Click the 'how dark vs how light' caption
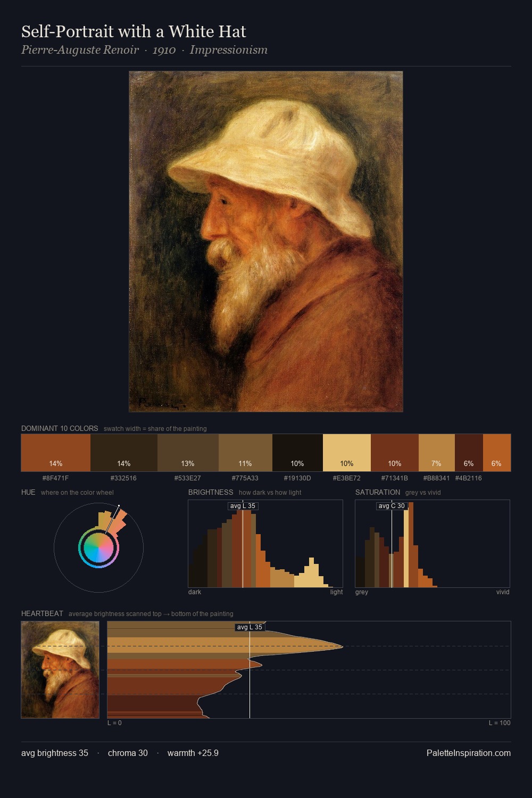The image size is (532, 798). (270, 493)
